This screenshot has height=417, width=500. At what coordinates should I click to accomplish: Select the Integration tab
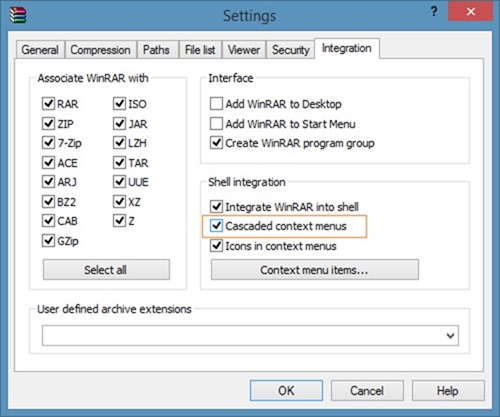347,49
